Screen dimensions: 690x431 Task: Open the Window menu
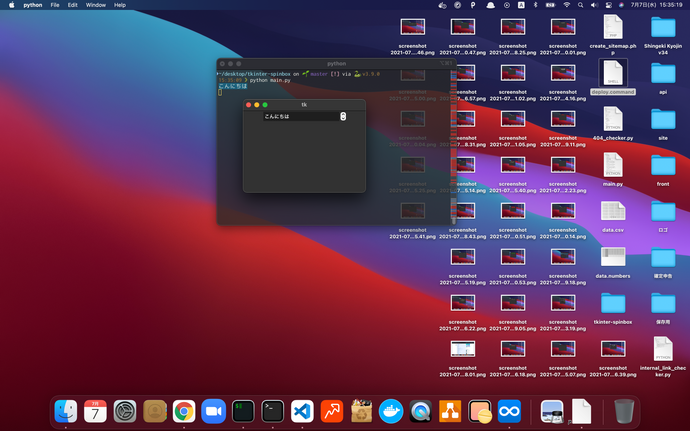coord(96,5)
